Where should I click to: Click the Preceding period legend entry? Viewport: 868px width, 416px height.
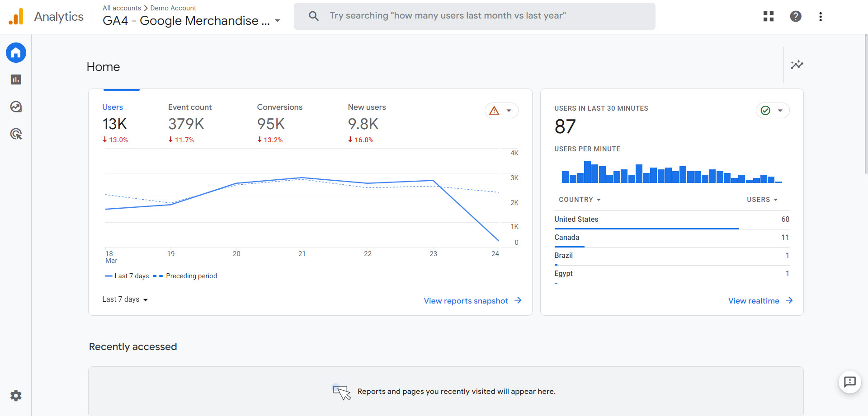click(185, 276)
